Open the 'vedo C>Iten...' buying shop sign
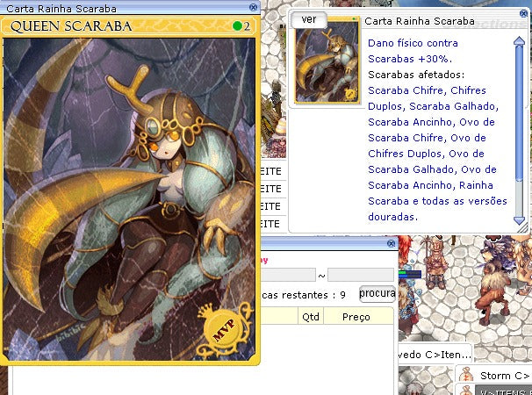Viewport: 532px width, 395px height. [x=435, y=355]
